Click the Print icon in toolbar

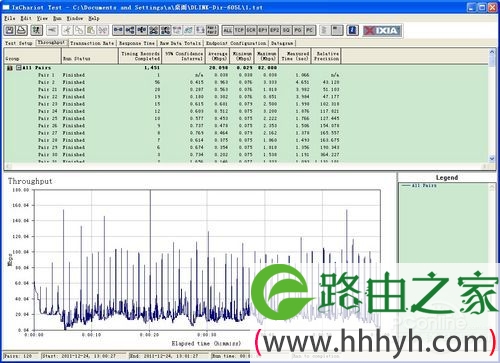click(22, 30)
